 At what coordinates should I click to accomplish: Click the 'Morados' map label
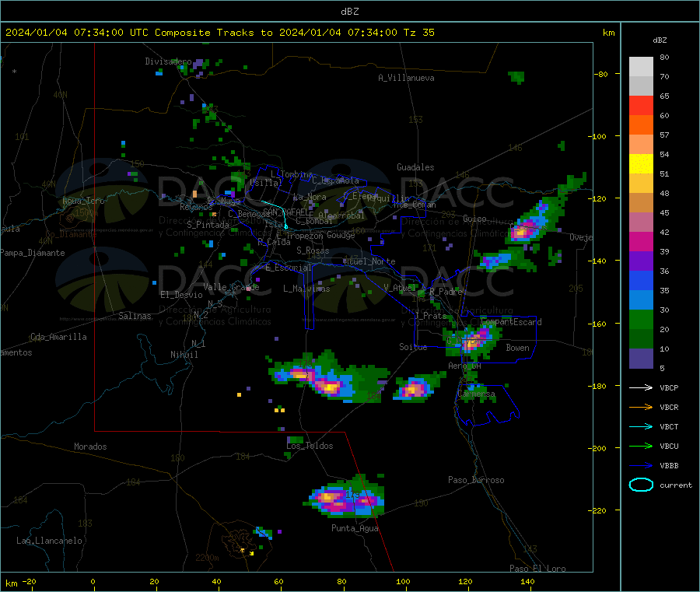click(90, 447)
